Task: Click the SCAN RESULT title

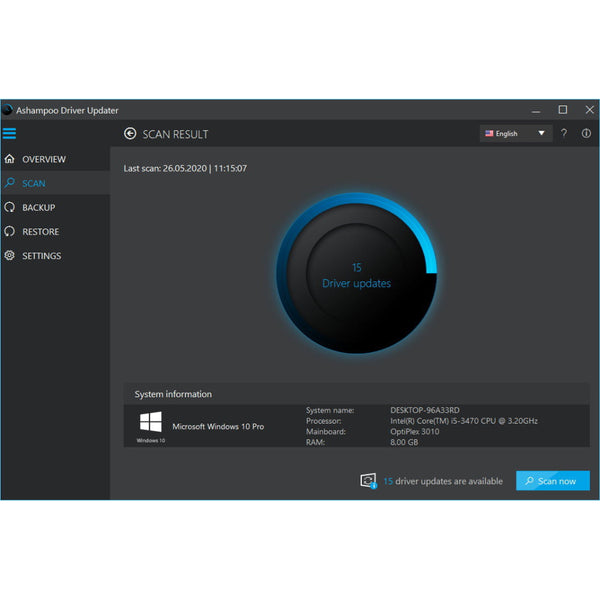Action: pyautogui.click(x=175, y=134)
